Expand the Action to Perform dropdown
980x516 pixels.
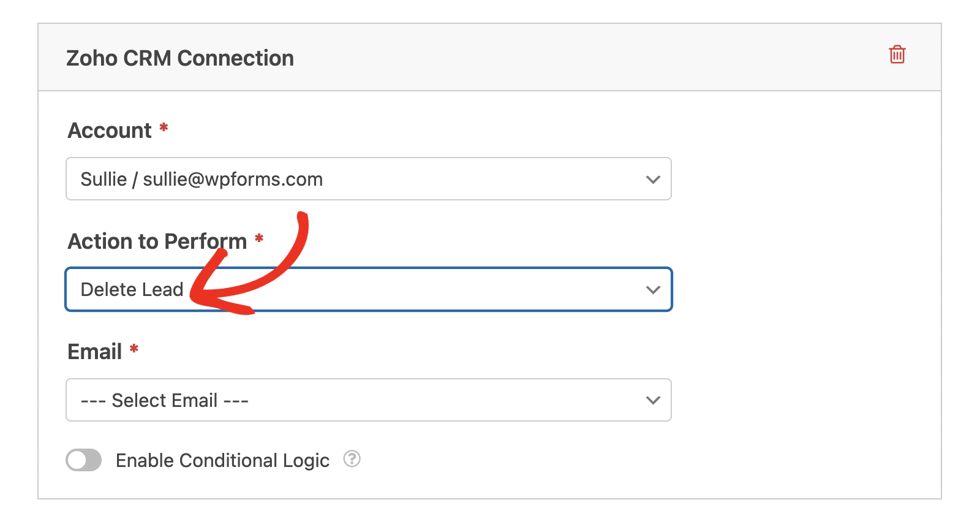click(369, 289)
